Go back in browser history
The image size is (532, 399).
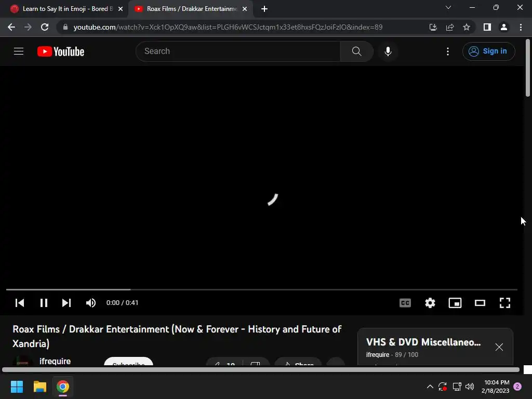(11, 27)
